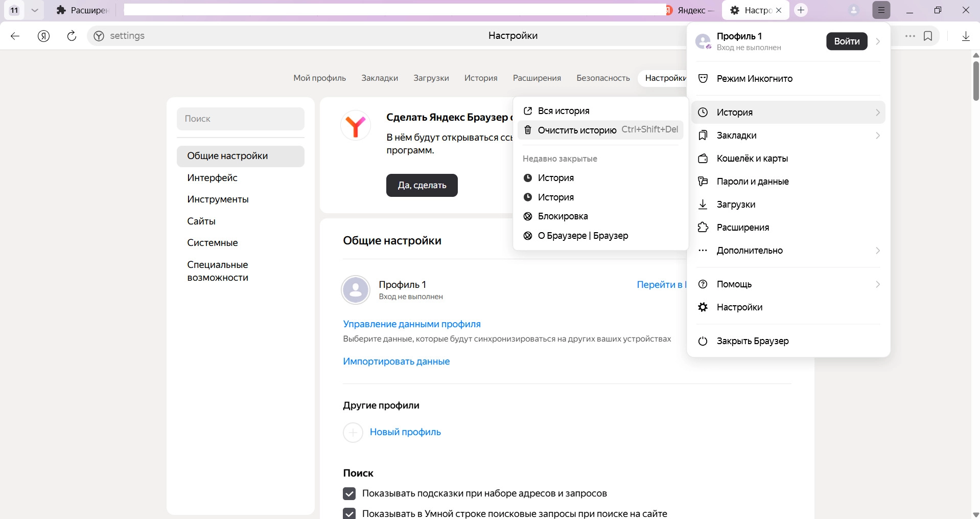Click the external link icon beside Вся история
This screenshot has height=519, width=980.
coord(528,111)
